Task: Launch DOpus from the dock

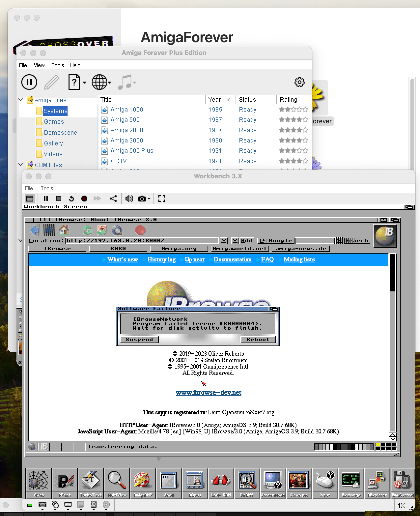Action: 195,483
